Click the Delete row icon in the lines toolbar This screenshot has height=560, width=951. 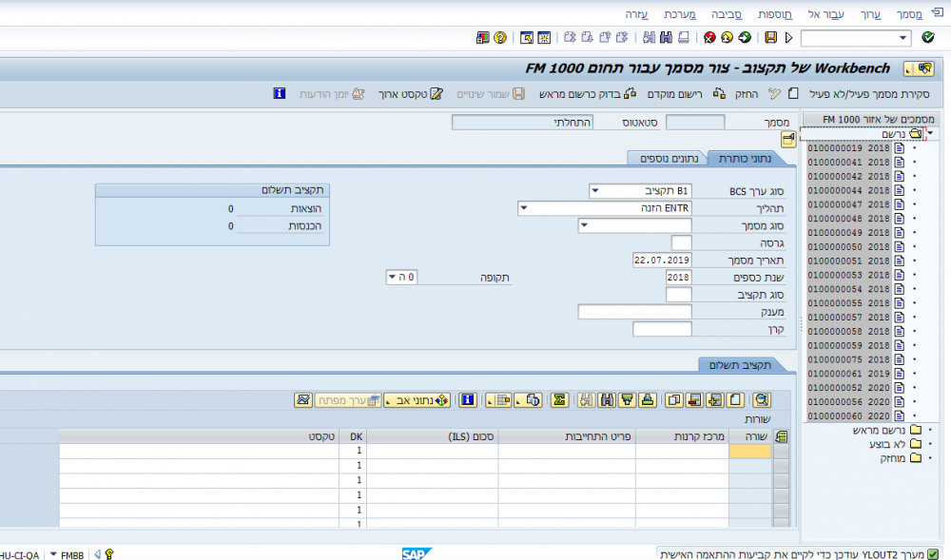click(695, 400)
